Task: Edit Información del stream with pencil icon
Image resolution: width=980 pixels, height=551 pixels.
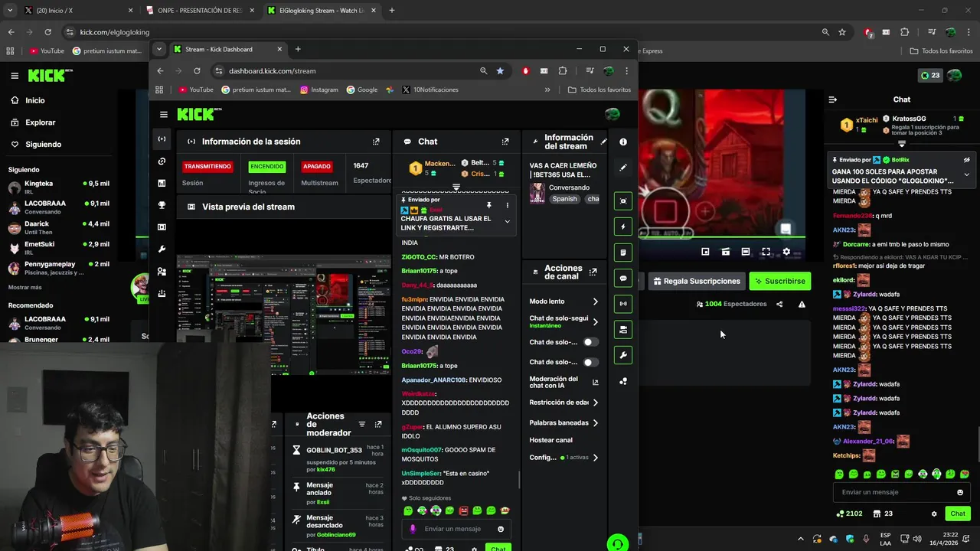Action: pyautogui.click(x=603, y=142)
